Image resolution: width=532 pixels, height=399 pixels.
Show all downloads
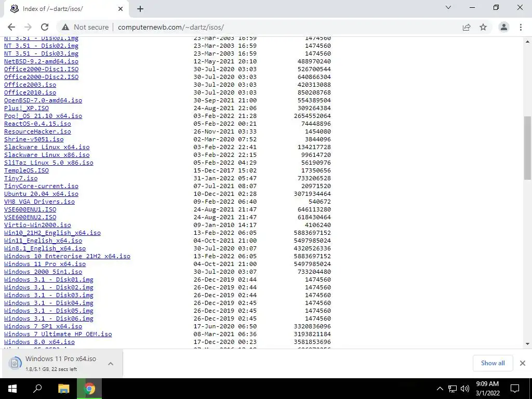click(x=493, y=363)
